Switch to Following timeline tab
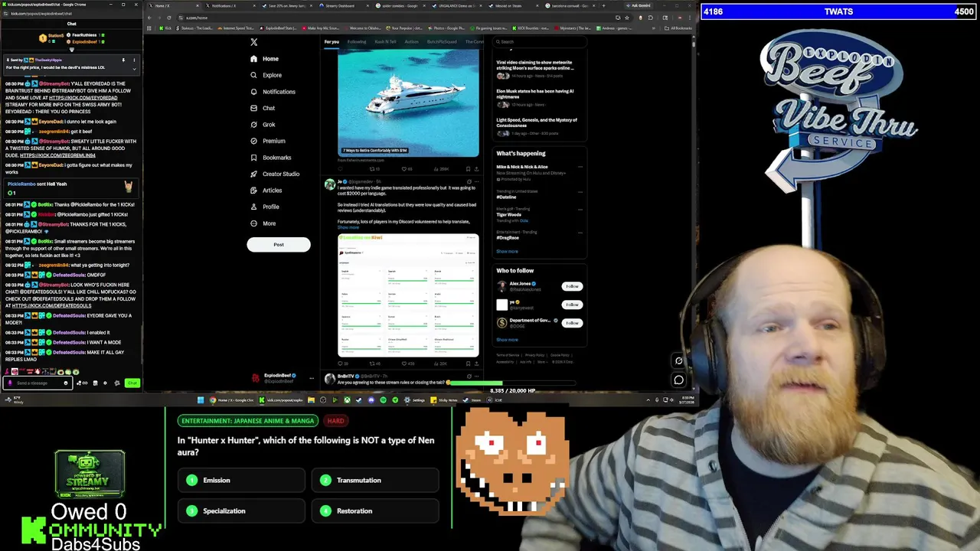Viewport: 980px width, 551px height. (357, 41)
